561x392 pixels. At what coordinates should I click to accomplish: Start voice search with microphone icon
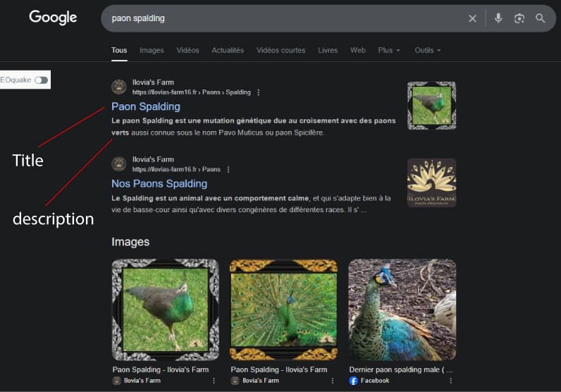(498, 18)
